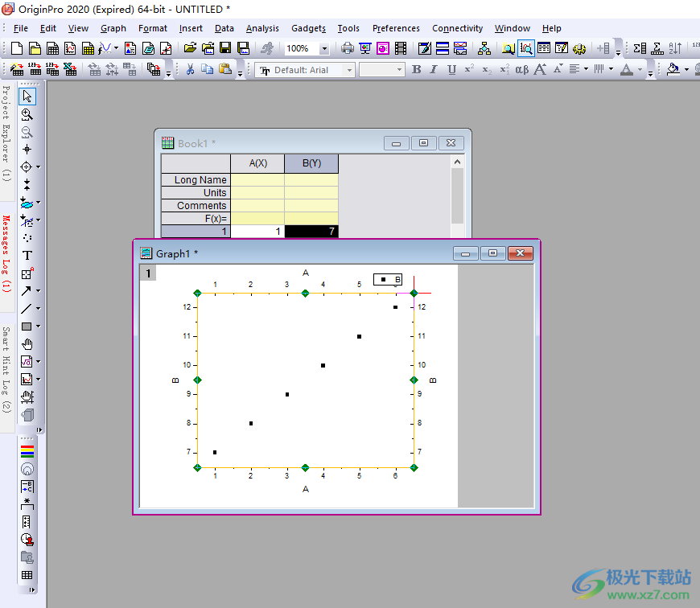Open the Analysis menu

(262, 28)
